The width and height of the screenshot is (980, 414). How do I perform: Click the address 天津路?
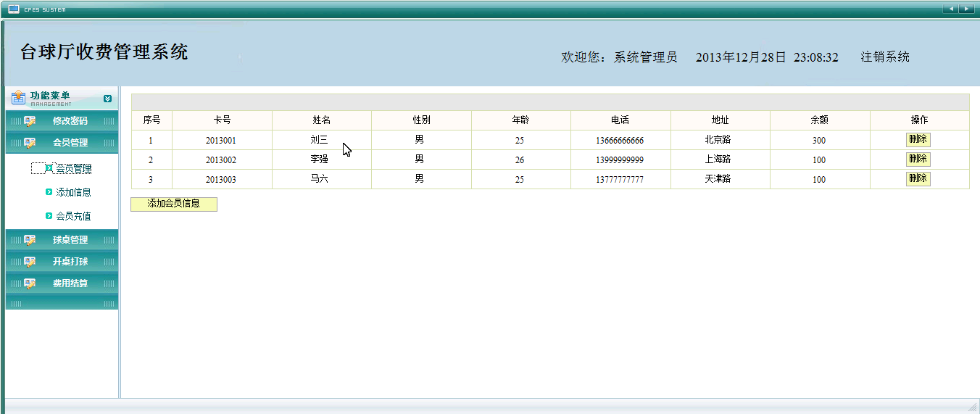(x=718, y=179)
